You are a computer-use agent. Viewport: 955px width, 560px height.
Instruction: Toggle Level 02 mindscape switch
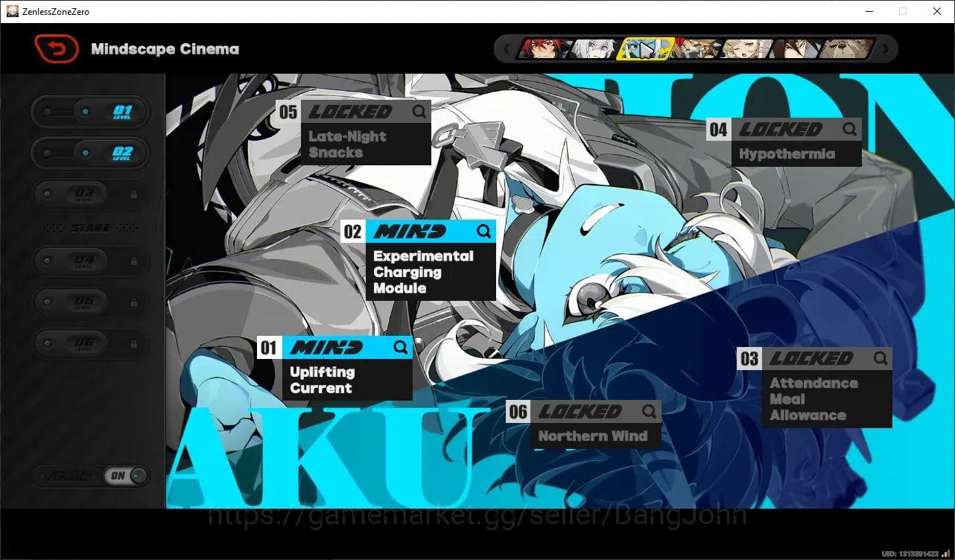coord(90,153)
